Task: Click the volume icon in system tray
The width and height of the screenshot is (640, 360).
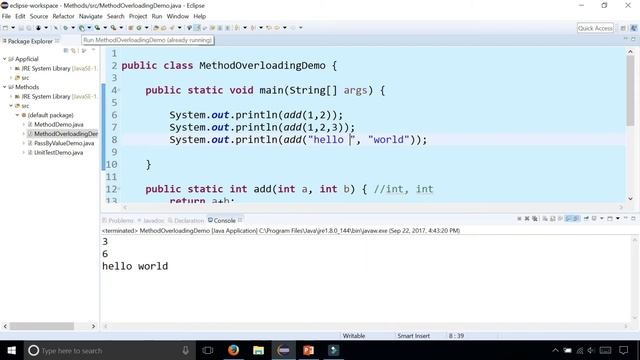Action: coord(591,350)
